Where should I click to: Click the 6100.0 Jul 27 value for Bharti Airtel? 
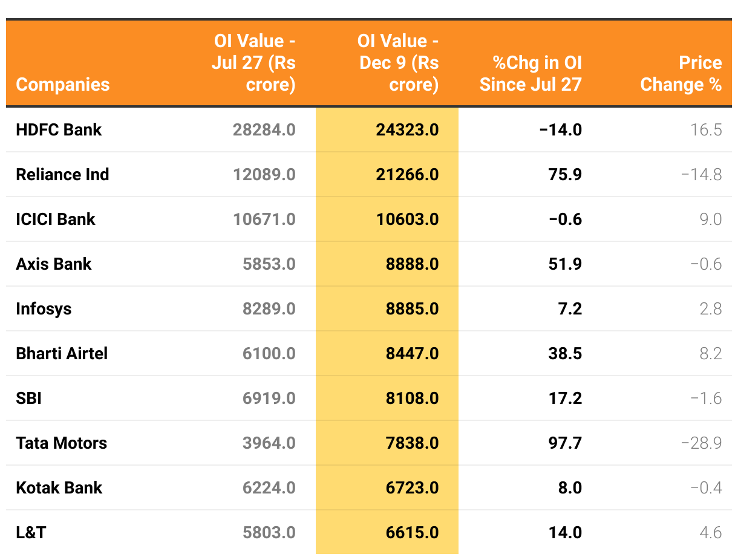coord(269,353)
